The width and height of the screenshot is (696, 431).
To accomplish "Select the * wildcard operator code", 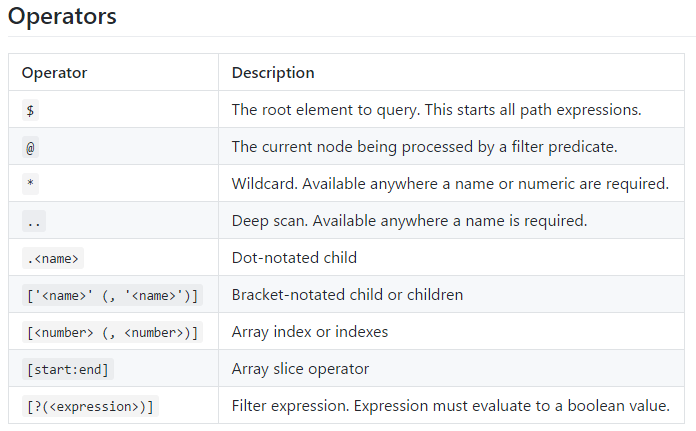I will point(30,184).
